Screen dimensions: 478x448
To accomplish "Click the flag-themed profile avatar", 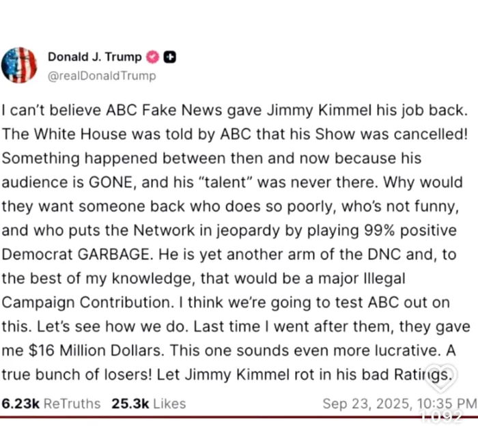I will pos(20,64).
